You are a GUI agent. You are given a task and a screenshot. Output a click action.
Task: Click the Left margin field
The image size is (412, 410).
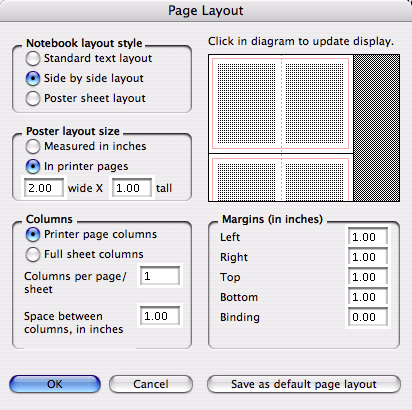coord(368,237)
